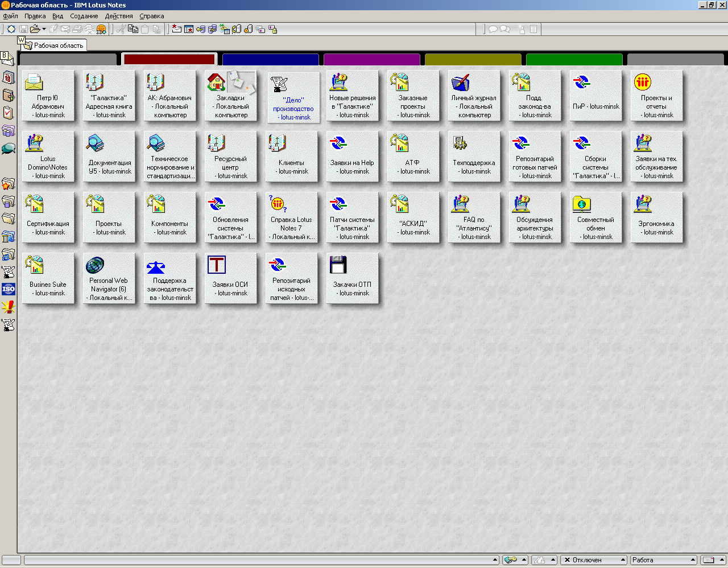Screen dimensions: 728x568
Task: Click the mail bookmark in left sidebar
Action: coord(8,59)
